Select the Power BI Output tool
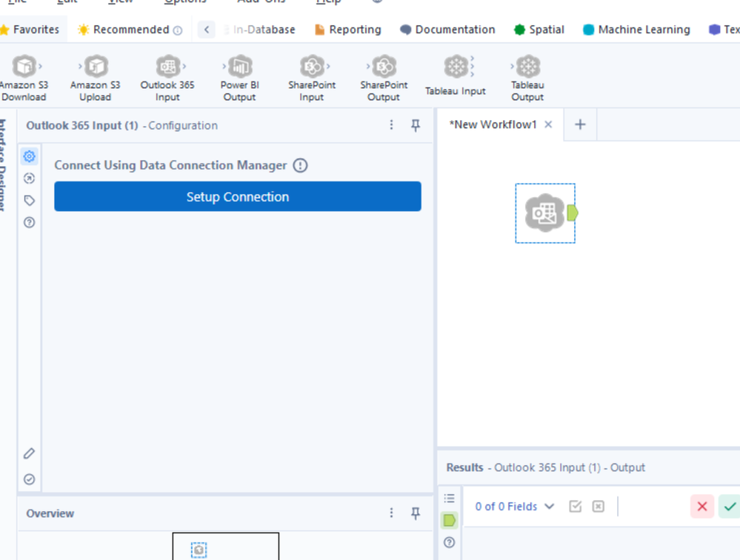740x560 pixels. click(239, 79)
